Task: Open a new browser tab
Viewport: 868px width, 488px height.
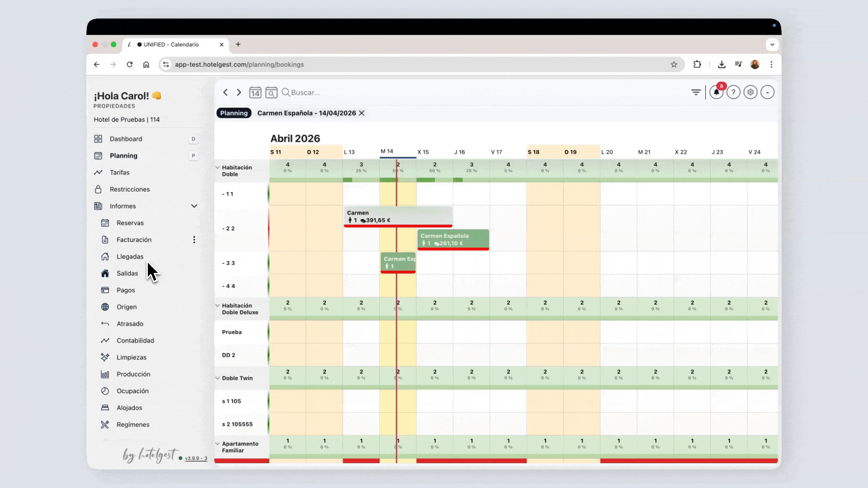Action: 238,44
